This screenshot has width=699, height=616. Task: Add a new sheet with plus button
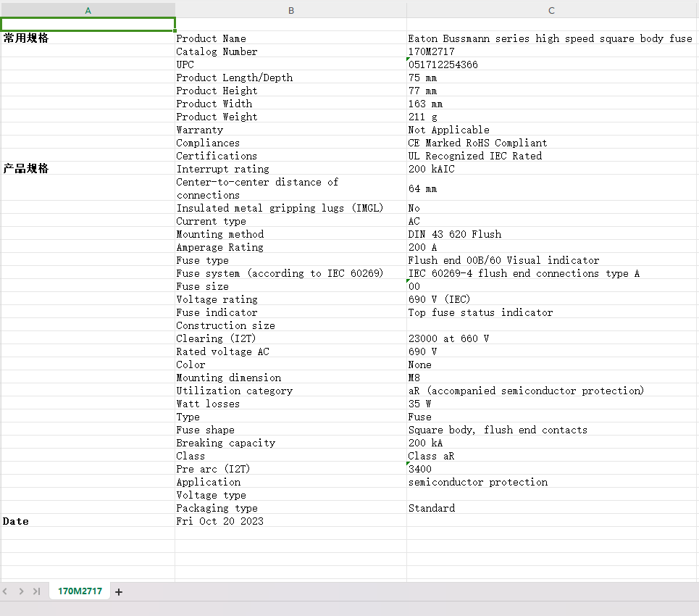click(x=119, y=592)
